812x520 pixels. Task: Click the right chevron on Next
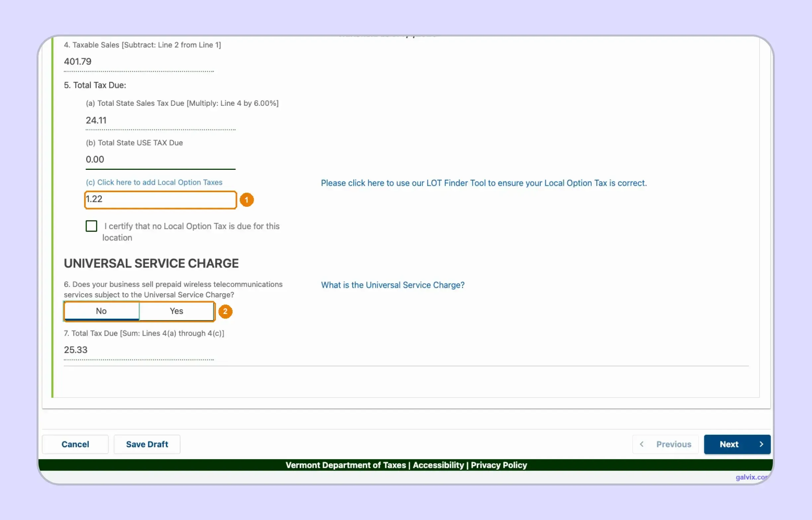tap(761, 444)
